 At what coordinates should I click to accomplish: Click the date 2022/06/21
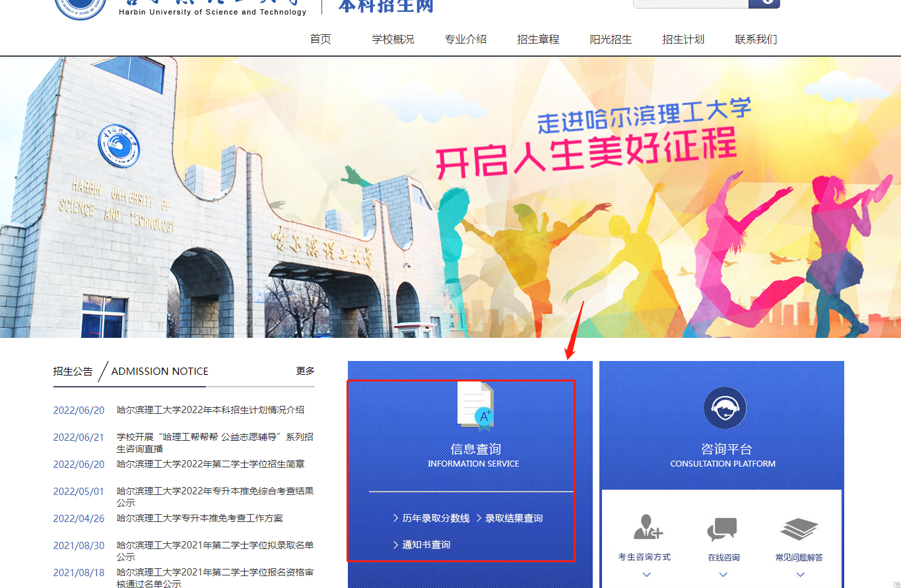(79, 438)
